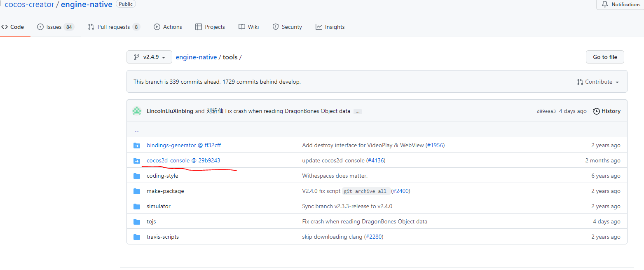The image size is (644, 270).
Task: Open cocos2d-console @ 29b9243 submodule link
Action: point(183,160)
